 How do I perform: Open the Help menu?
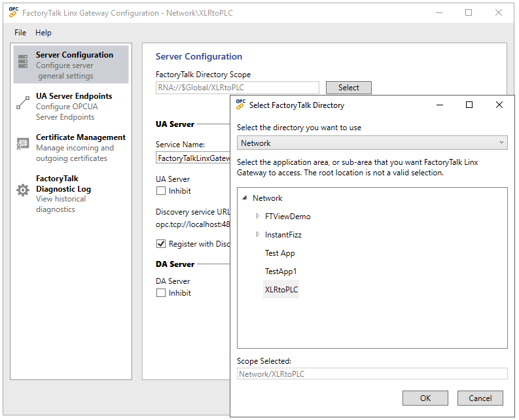43,33
